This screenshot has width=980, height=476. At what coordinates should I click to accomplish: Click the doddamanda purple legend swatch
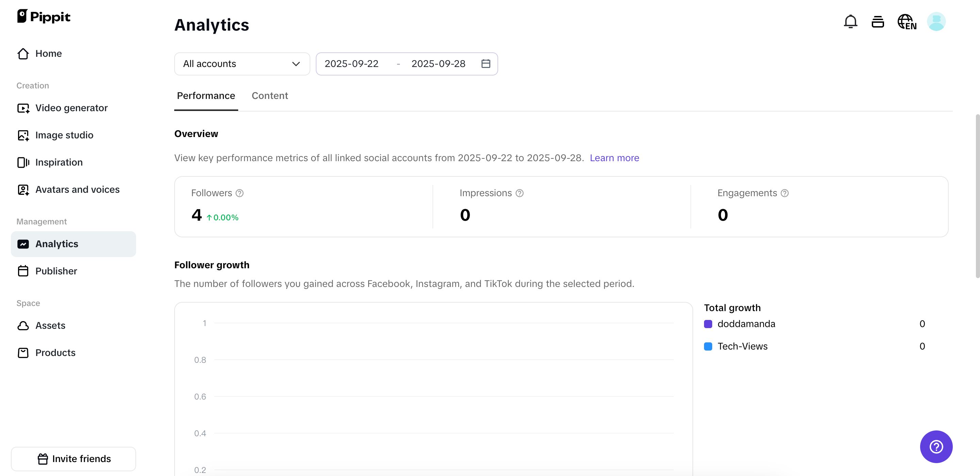[708, 324]
